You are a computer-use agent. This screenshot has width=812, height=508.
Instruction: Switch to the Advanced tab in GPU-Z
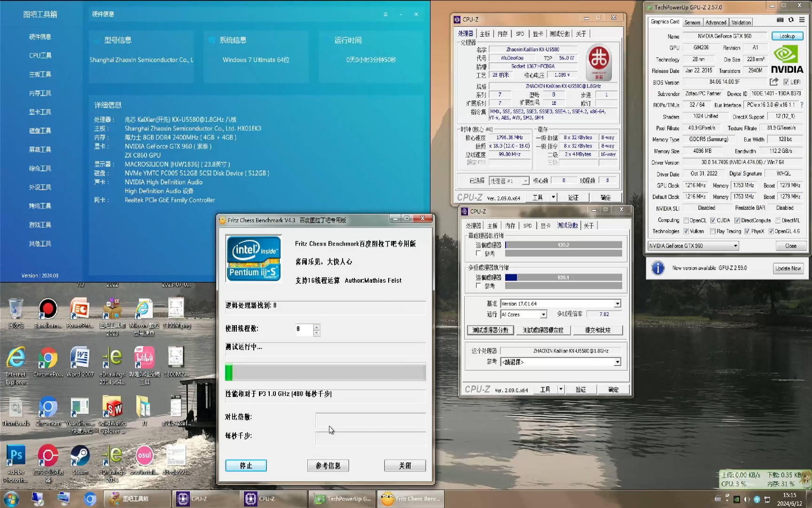pos(716,22)
